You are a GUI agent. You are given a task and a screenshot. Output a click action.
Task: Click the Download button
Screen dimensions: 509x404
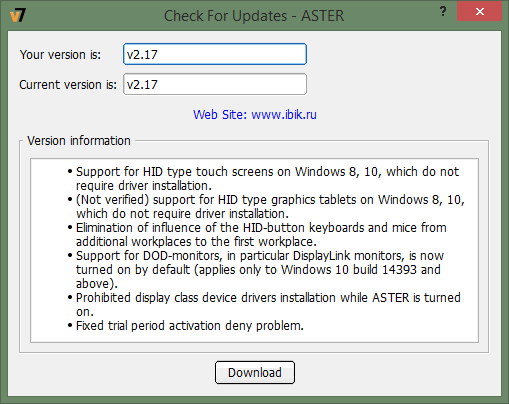(x=255, y=373)
